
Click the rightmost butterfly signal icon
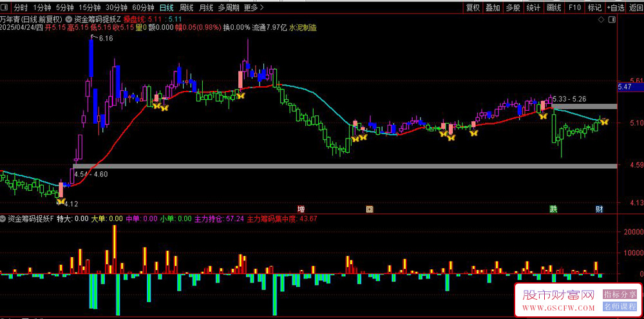[x=604, y=122]
